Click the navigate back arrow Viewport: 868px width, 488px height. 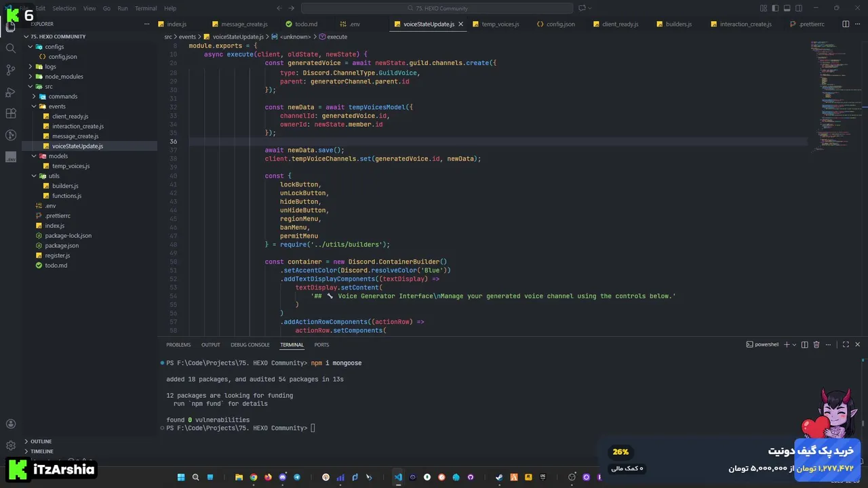coord(279,8)
